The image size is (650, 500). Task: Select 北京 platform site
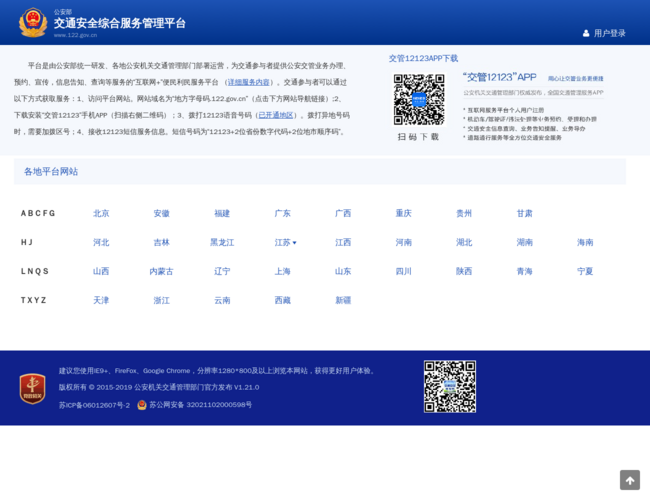pyautogui.click(x=101, y=213)
